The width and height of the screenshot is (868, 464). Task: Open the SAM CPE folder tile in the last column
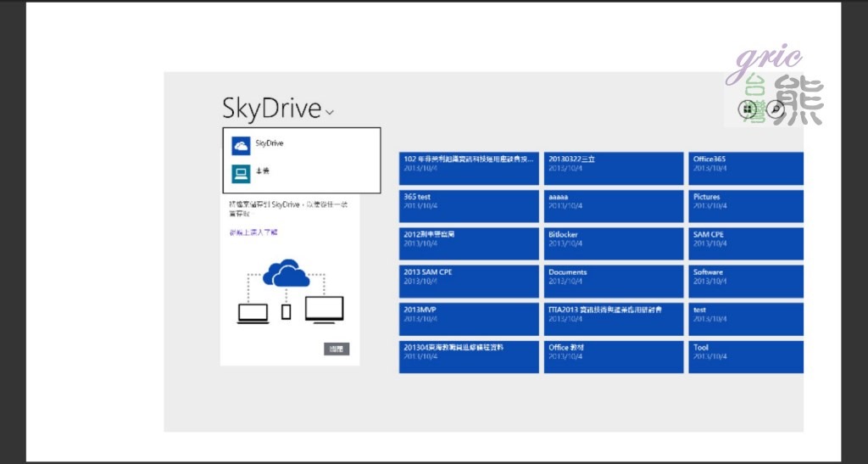pyautogui.click(x=746, y=243)
